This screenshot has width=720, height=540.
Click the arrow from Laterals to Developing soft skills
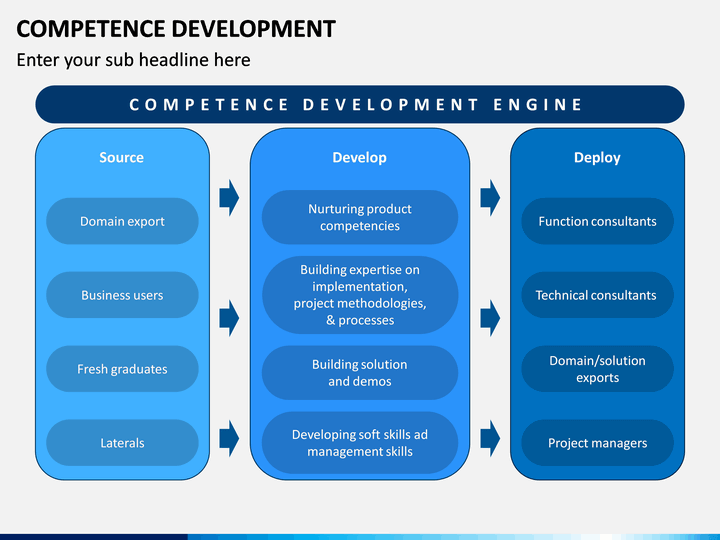point(229,439)
